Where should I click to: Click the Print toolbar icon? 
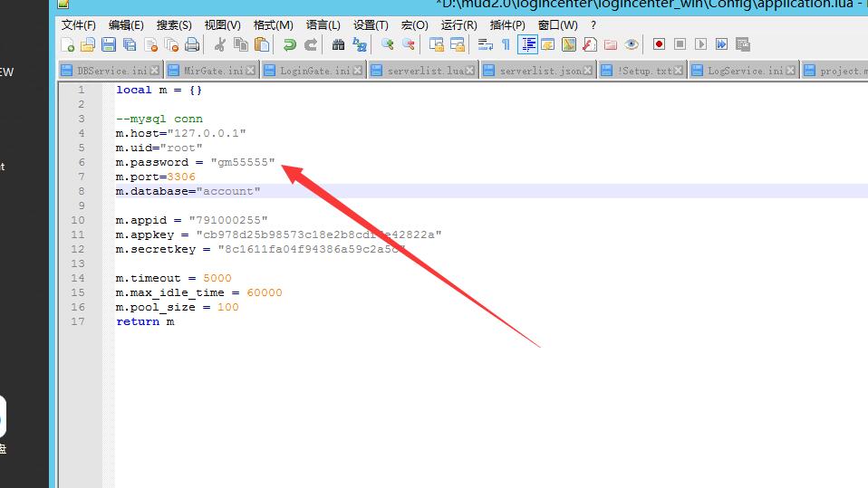tap(192, 44)
